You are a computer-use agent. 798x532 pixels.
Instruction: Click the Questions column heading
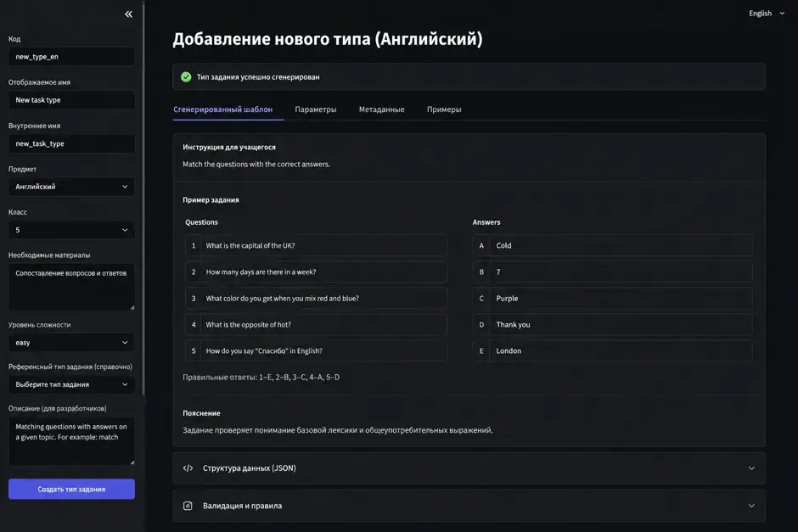201,222
